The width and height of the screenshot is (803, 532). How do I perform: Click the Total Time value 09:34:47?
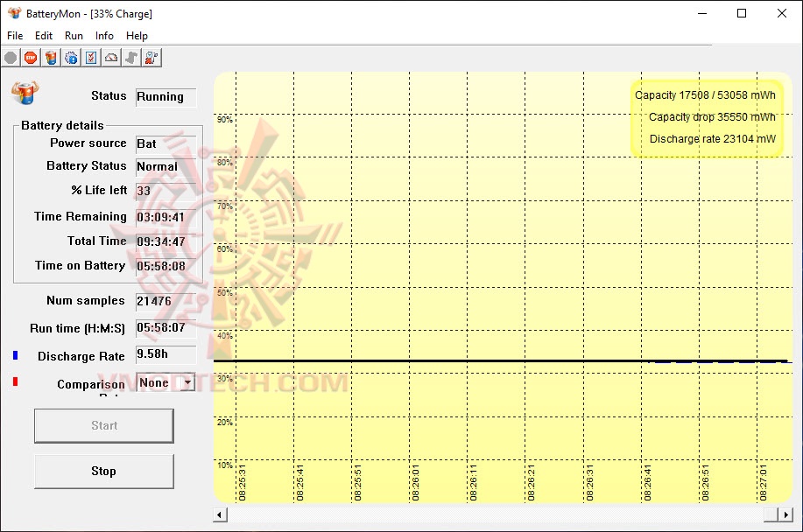click(166, 242)
